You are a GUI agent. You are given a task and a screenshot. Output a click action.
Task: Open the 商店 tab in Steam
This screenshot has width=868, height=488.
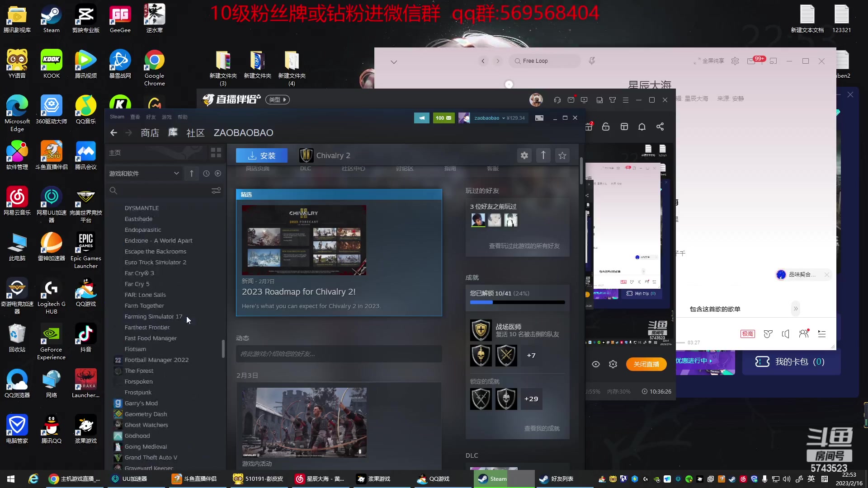(150, 133)
